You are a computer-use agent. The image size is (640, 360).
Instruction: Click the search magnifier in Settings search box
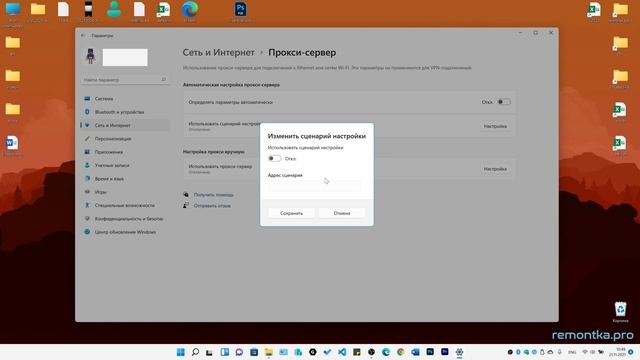(163, 80)
